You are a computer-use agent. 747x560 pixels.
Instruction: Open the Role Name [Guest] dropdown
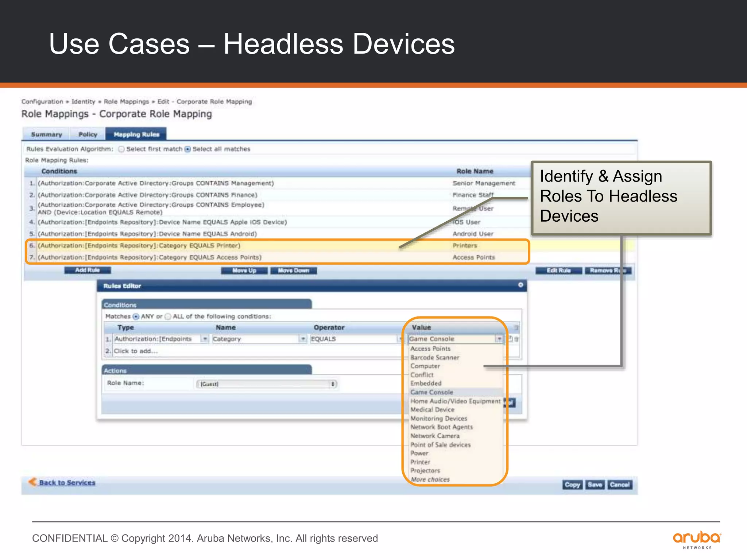(267, 384)
